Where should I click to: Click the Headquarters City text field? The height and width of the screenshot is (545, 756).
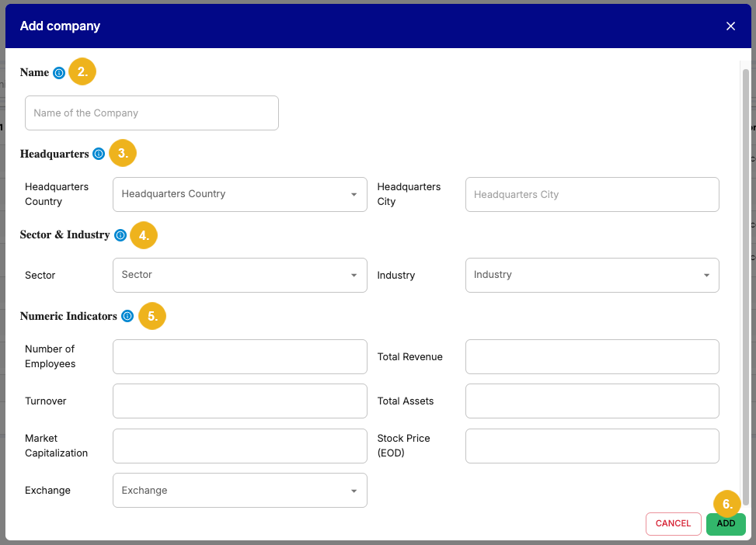pyautogui.click(x=591, y=195)
